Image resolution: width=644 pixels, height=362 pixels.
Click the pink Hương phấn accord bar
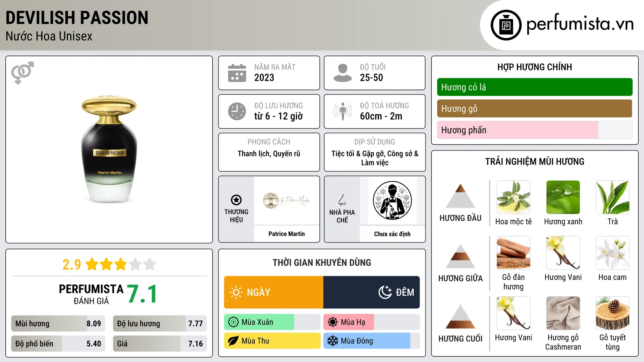(x=535, y=130)
